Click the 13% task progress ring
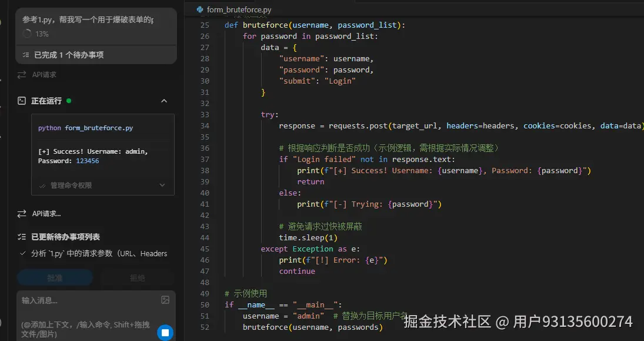The width and height of the screenshot is (644, 341). click(x=27, y=34)
